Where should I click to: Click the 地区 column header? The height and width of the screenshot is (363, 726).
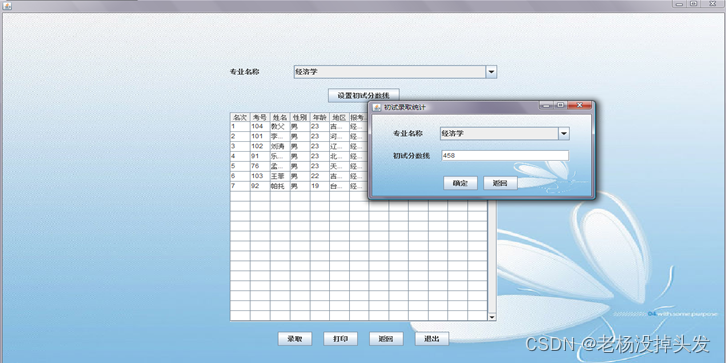pos(339,117)
